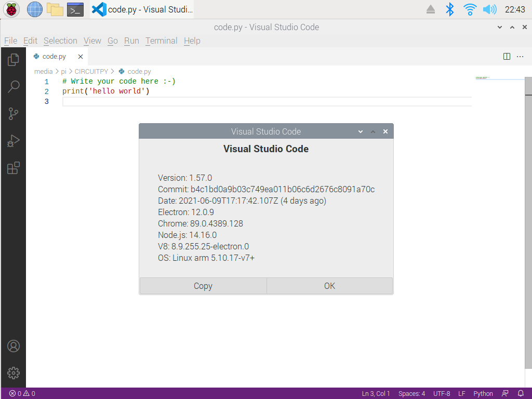Open the Terminal menu
The image size is (532, 399).
point(162,41)
